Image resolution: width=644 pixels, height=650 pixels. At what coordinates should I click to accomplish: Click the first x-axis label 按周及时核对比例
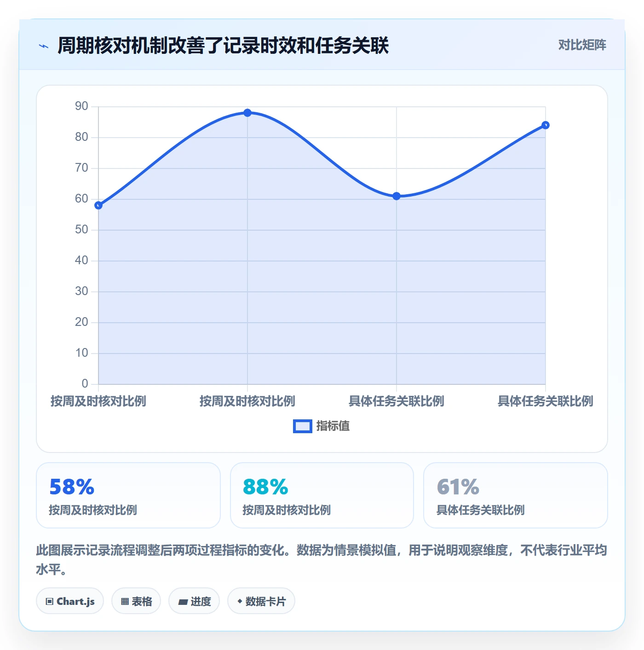click(98, 401)
